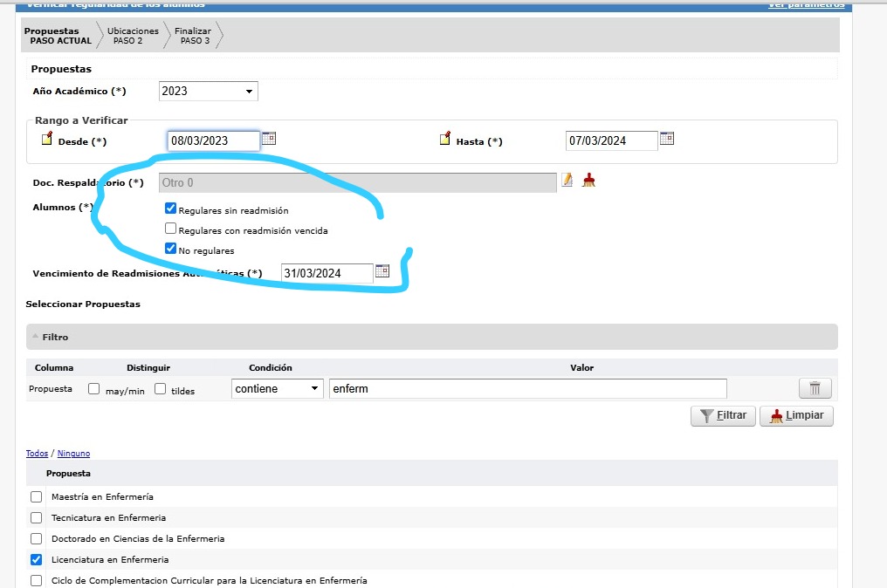Uncheck No regulares checkbox
This screenshot has height=588, width=887.
[171, 249]
